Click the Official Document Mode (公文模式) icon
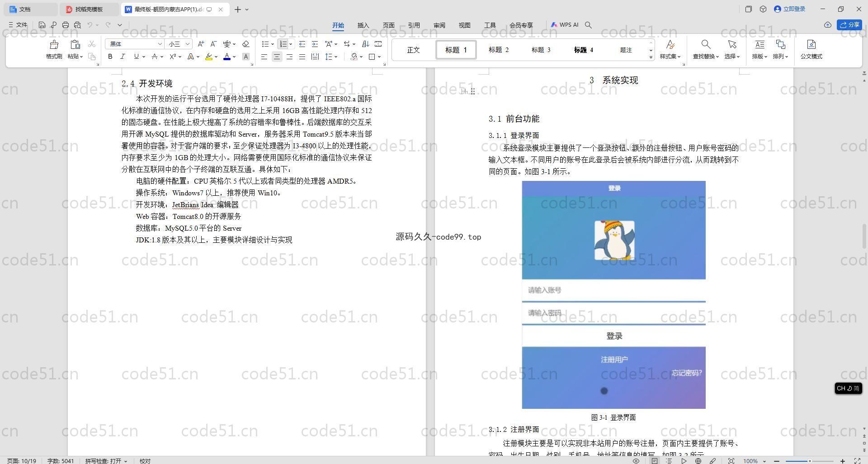 click(x=811, y=44)
